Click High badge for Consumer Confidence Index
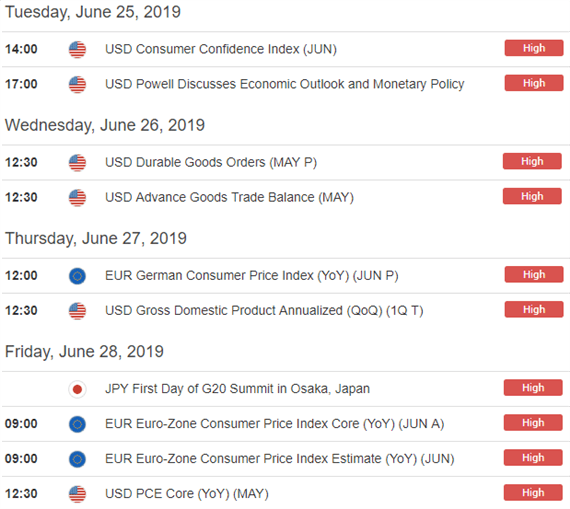The image size is (570, 509). point(534,48)
